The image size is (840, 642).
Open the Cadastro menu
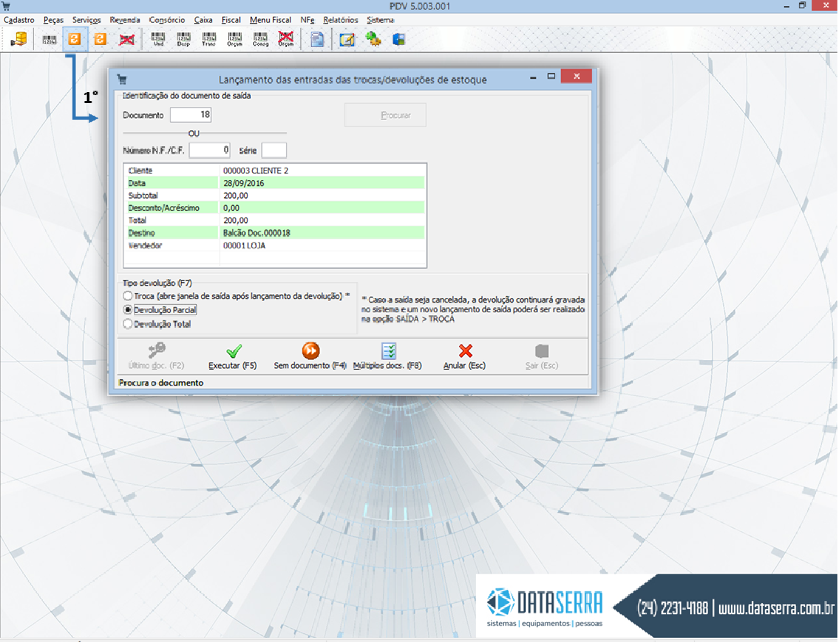tap(19, 20)
